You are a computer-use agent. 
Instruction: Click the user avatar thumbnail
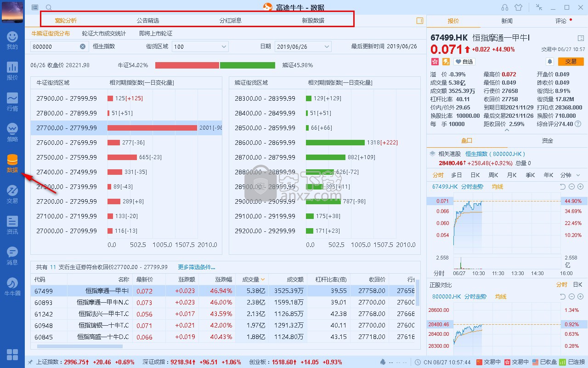tap(12, 11)
